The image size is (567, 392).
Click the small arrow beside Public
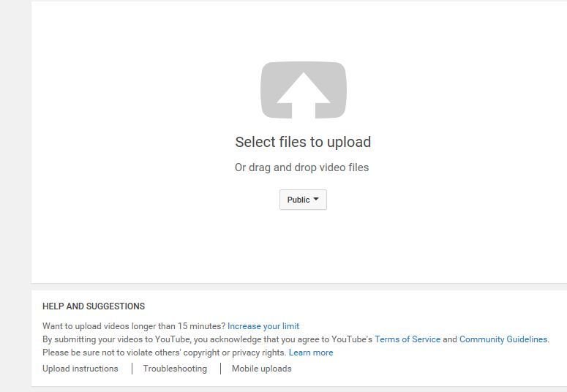click(x=316, y=199)
